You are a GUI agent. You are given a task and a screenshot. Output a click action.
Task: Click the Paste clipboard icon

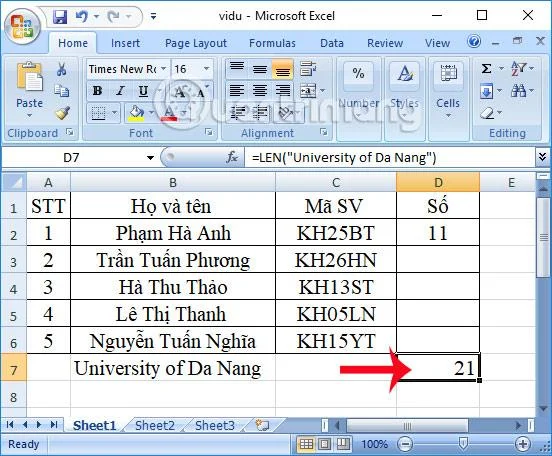(30, 76)
